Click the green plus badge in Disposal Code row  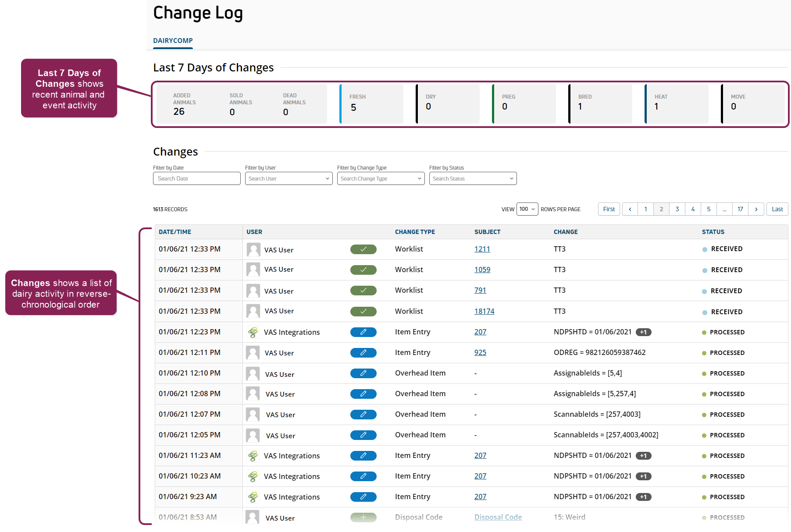(x=363, y=518)
